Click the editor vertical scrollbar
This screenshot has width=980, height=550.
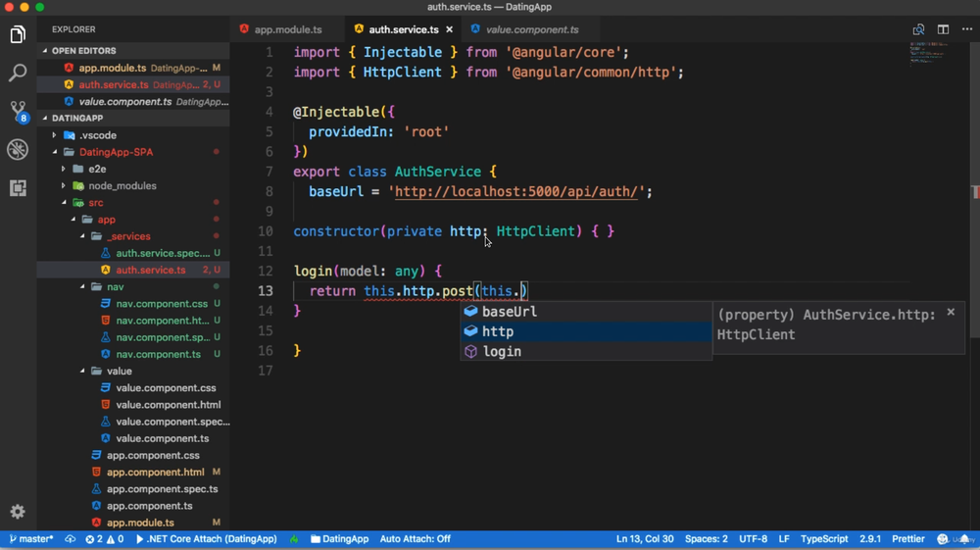coord(975,190)
